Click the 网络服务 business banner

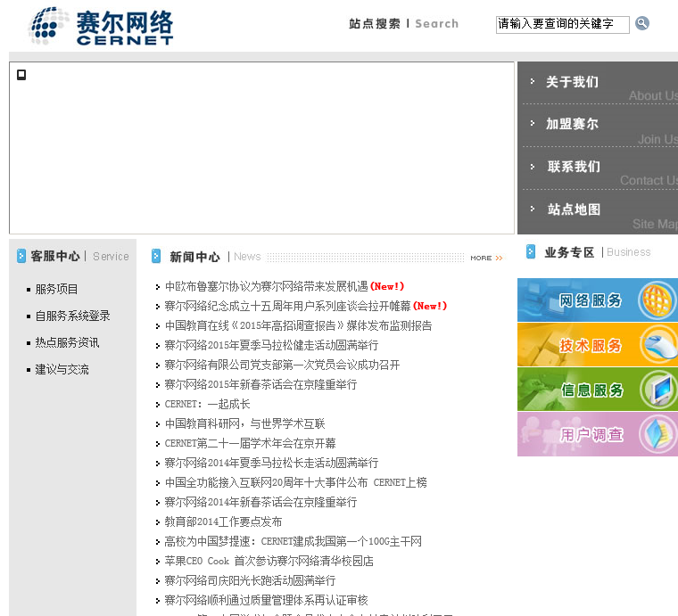tap(598, 300)
